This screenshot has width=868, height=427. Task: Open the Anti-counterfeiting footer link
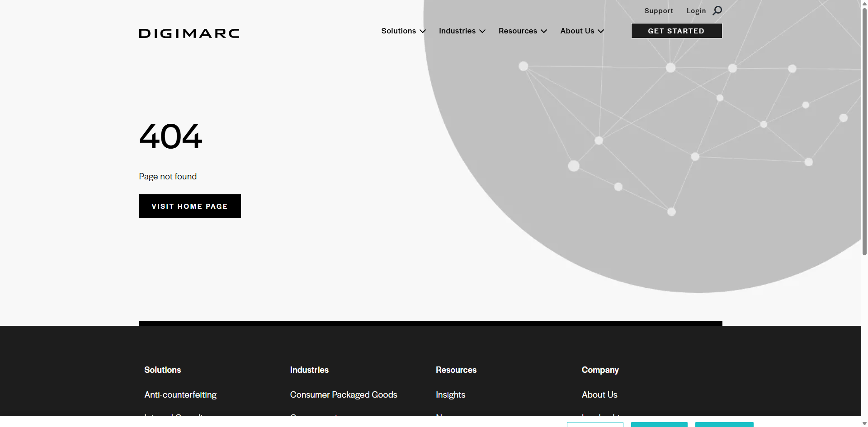pyautogui.click(x=180, y=394)
